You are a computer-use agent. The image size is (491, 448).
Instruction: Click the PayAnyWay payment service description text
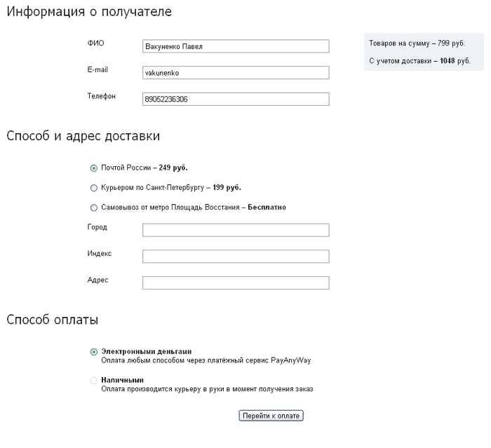point(206,360)
